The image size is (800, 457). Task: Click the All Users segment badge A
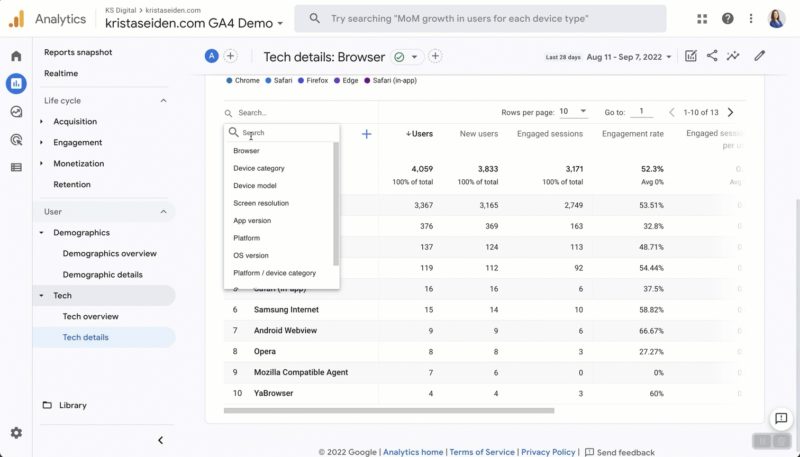coord(212,56)
